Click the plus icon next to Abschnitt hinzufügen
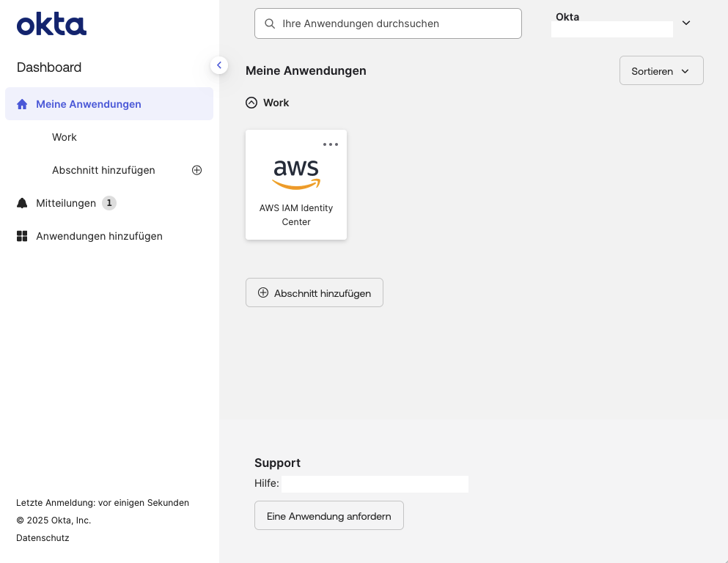The height and width of the screenshot is (563, 728). (196, 169)
